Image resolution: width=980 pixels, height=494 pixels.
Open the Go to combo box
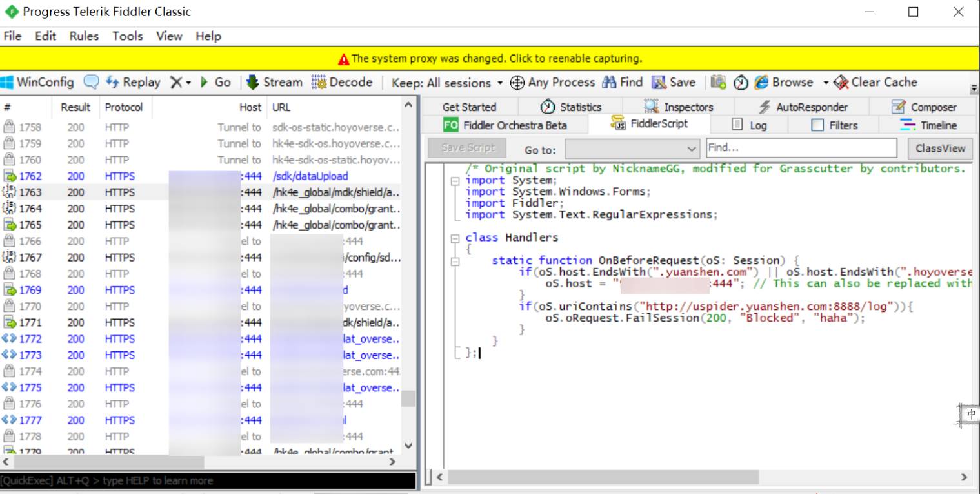pos(632,149)
